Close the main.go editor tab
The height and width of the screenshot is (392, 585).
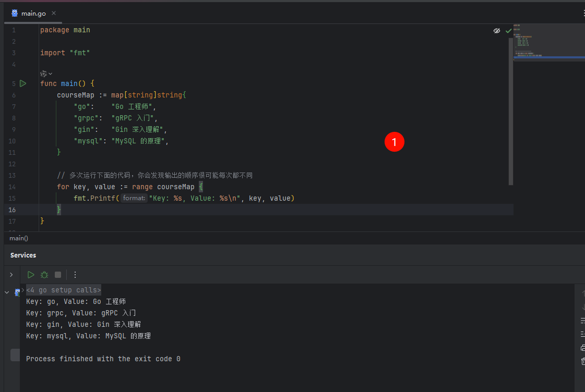pos(54,13)
